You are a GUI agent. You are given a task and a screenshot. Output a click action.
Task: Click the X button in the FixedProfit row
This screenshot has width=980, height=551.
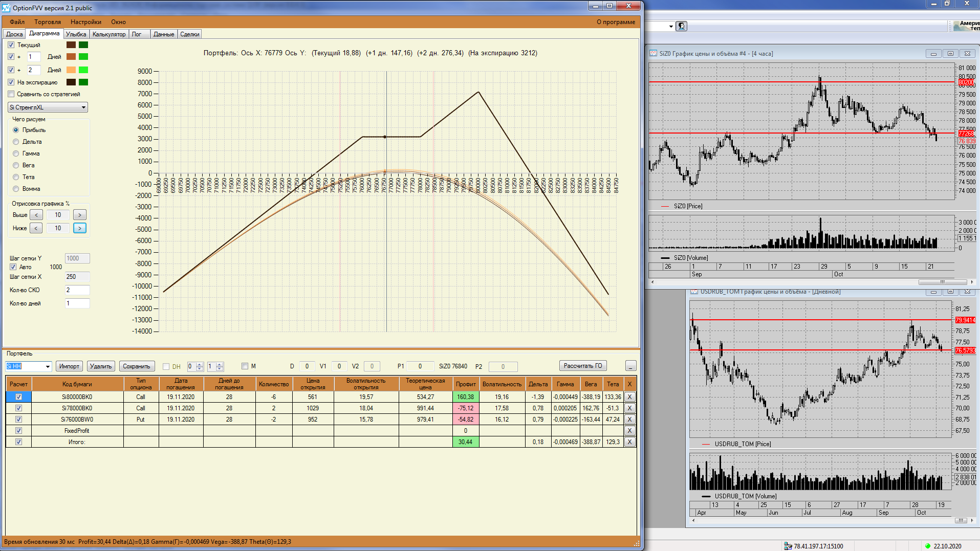630,431
